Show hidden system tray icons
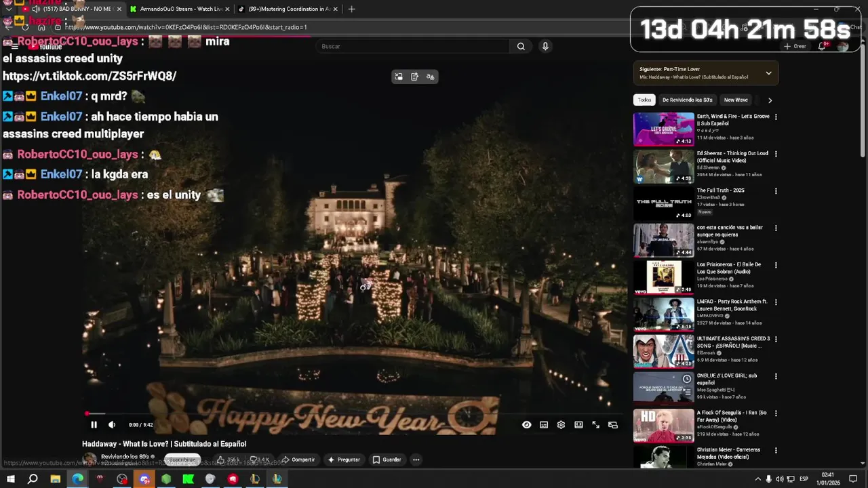Image resolution: width=868 pixels, height=488 pixels. [x=757, y=479]
